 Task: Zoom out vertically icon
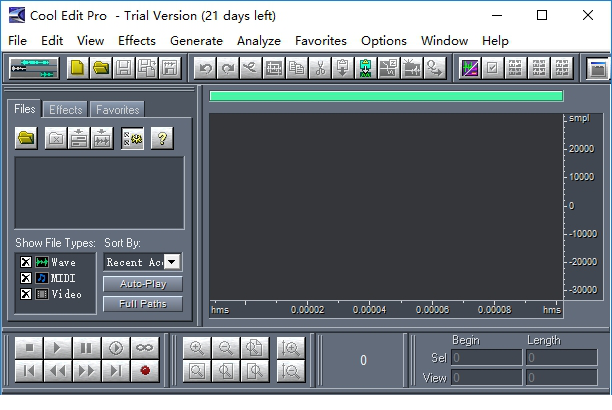(x=291, y=370)
